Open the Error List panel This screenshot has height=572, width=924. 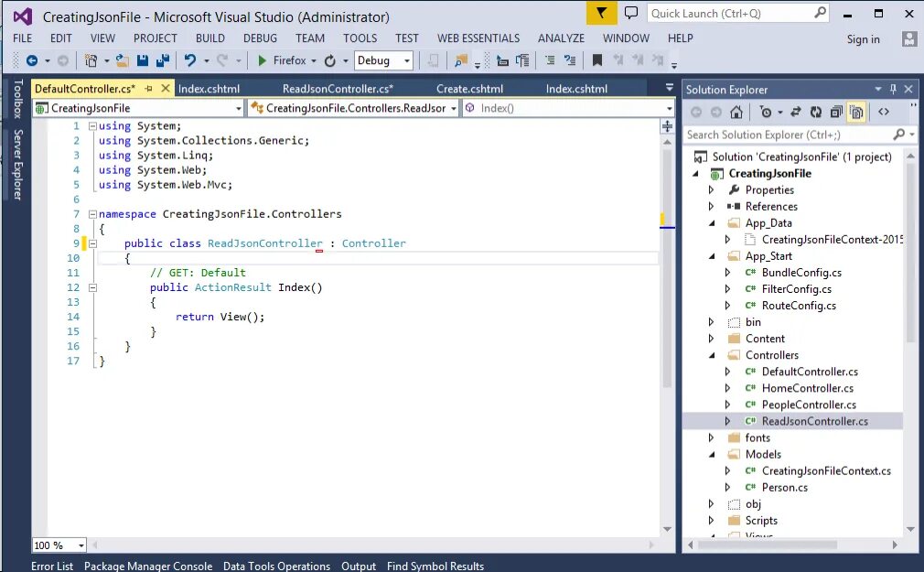[52, 566]
